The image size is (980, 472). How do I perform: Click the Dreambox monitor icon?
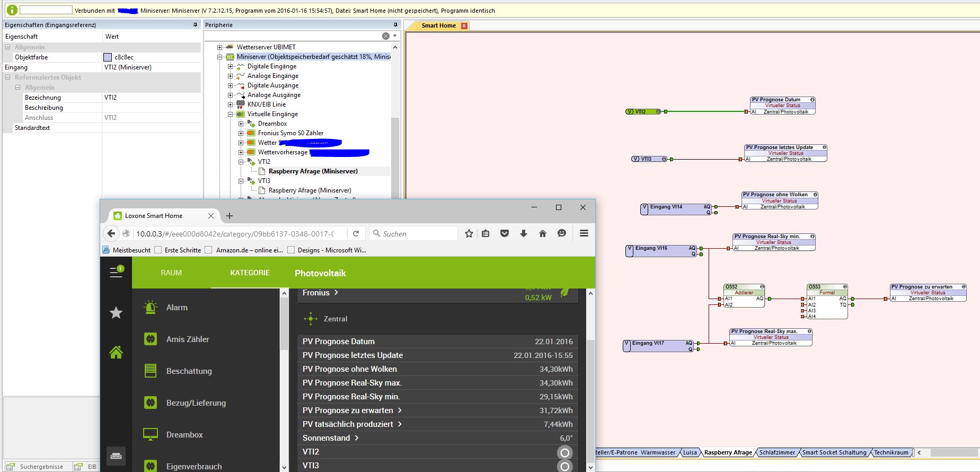click(x=151, y=434)
